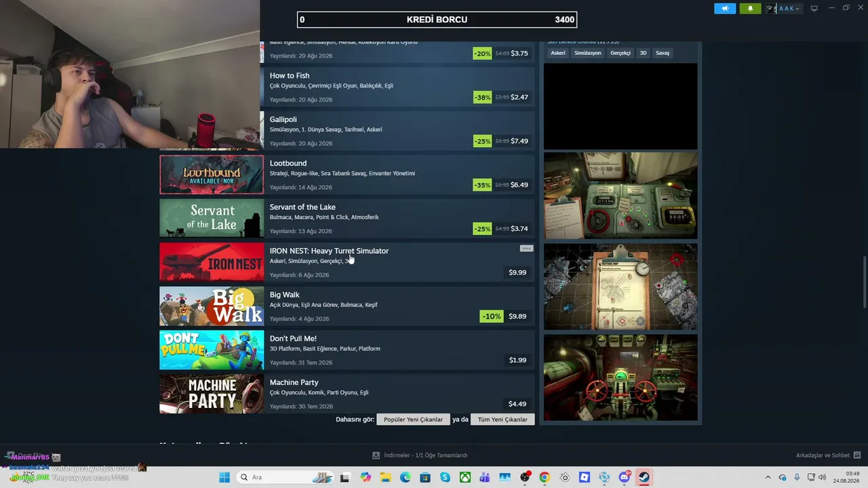Open Microsoft Teams from the taskbar
The width and height of the screenshot is (868, 488).
pos(485,478)
